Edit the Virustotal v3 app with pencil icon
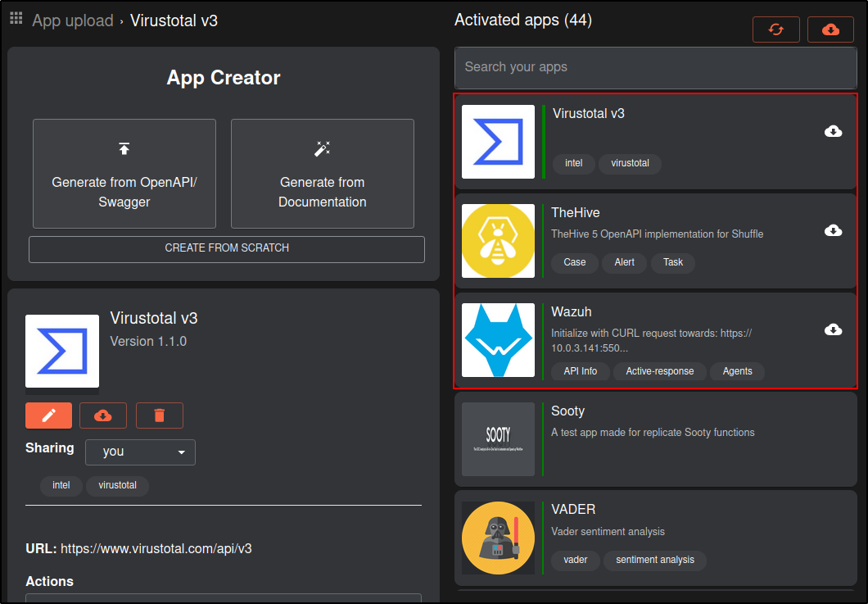This screenshot has height=604, width=868. [x=48, y=416]
